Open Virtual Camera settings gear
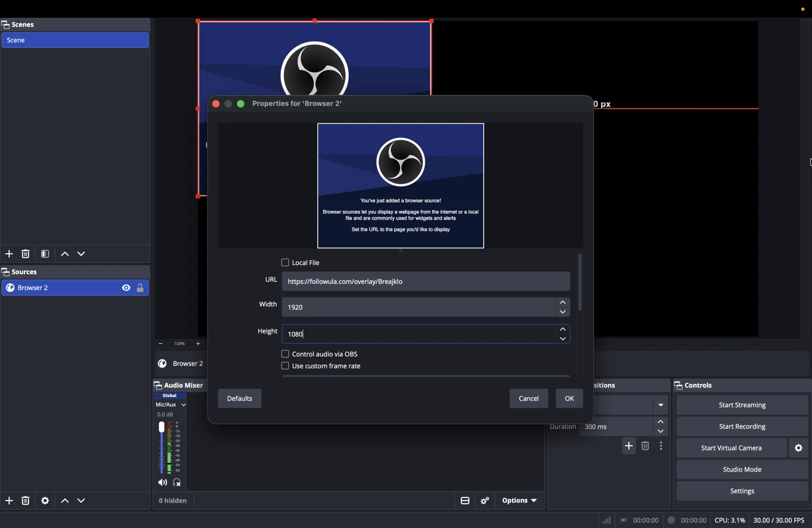The height and width of the screenshot is (528, 812). click(799, 448)
